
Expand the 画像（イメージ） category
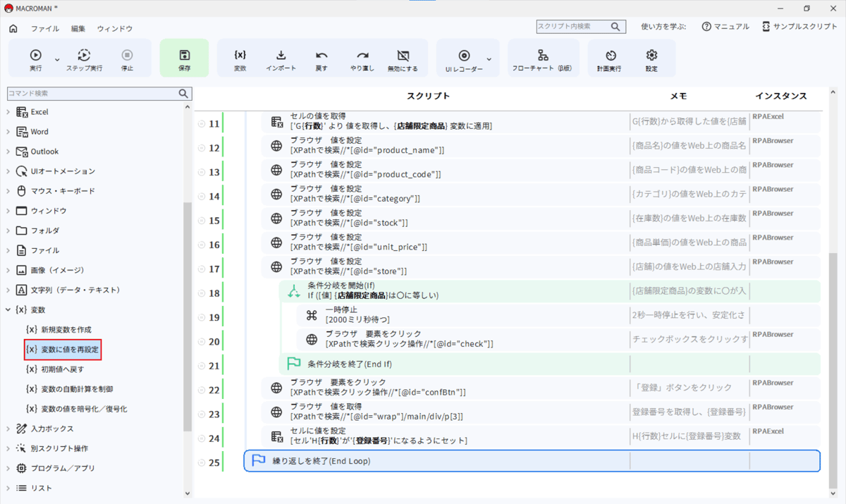[8, 270]
